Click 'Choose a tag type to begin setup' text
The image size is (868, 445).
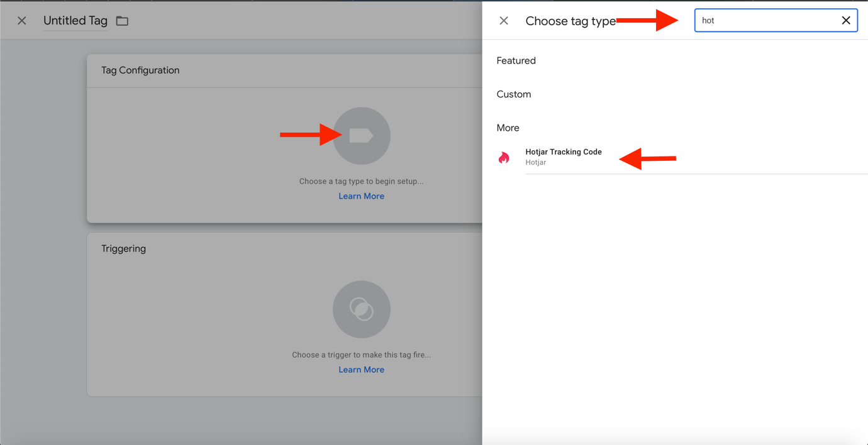point(361,181)
